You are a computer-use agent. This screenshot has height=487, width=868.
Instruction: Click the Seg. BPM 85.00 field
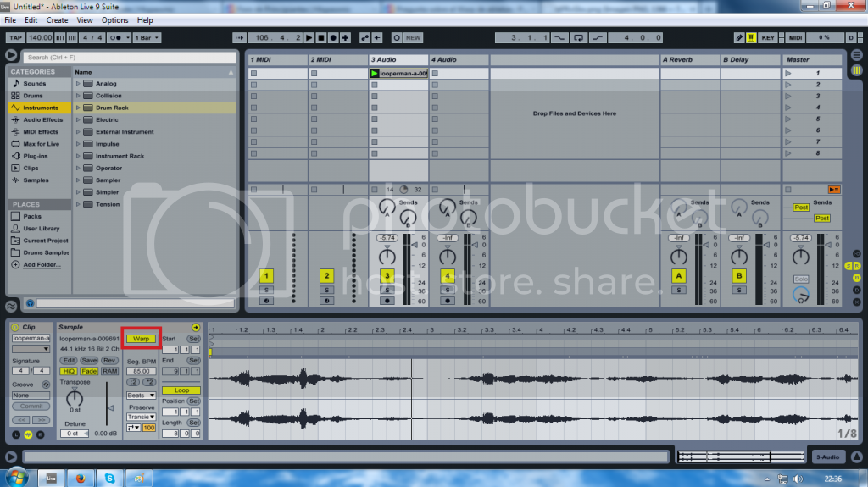(x=142, y=371)
